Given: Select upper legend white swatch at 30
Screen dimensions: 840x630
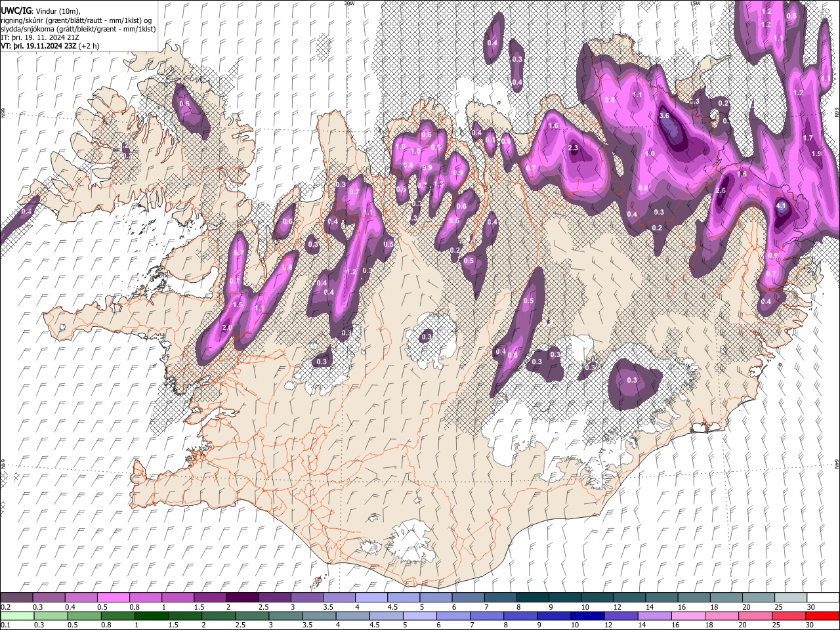Looking at the screenshot, I should coord(822,598).
